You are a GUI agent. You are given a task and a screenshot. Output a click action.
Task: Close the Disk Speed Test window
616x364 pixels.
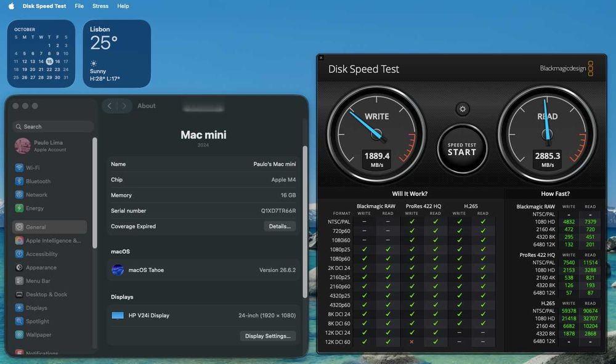click(x=321, y=58)
